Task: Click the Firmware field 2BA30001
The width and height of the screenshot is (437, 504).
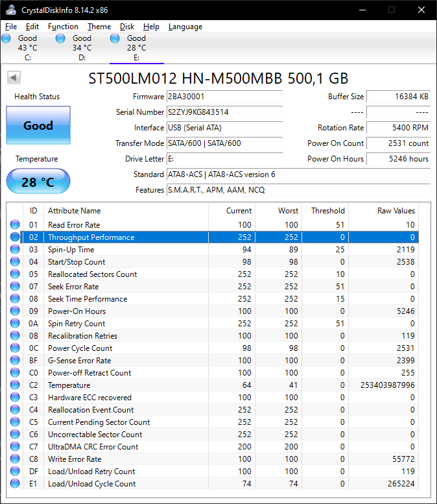Action: [x=224, y=97]
